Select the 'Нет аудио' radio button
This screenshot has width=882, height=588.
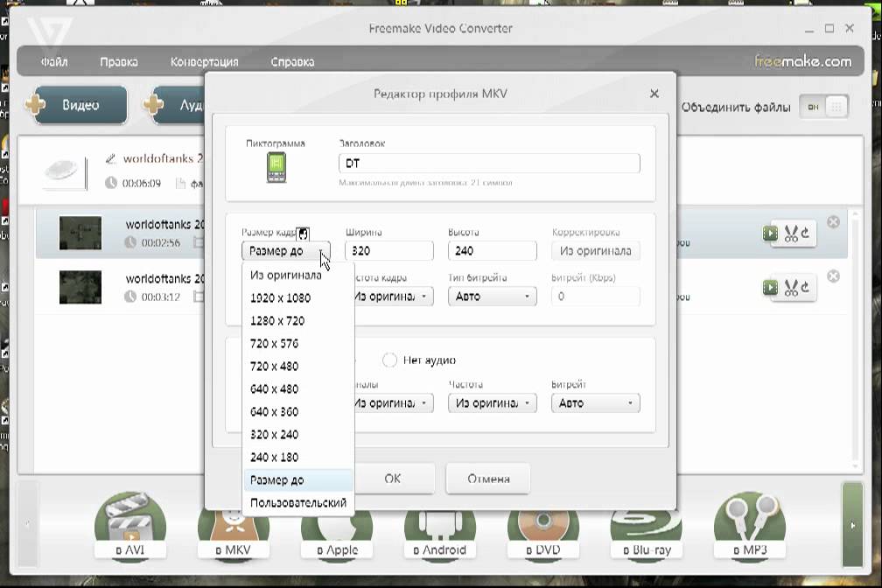tap(389, 360)
